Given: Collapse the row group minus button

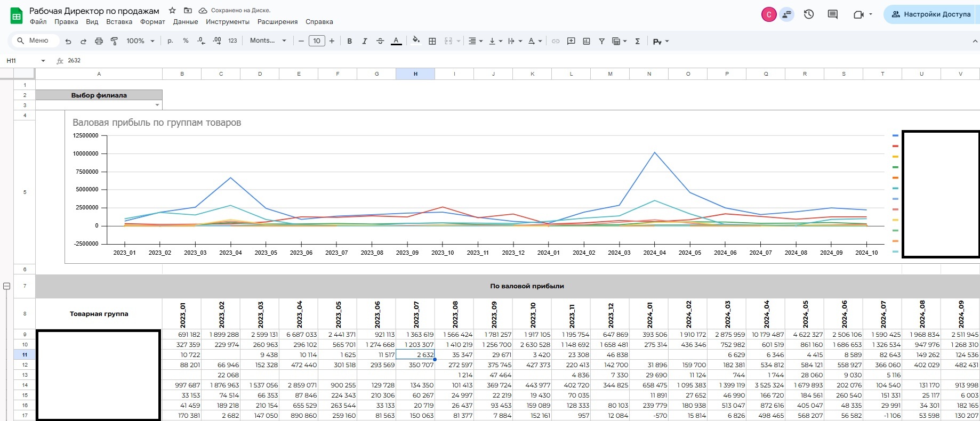Looking at the screenshot, I should tap(7, 286).
